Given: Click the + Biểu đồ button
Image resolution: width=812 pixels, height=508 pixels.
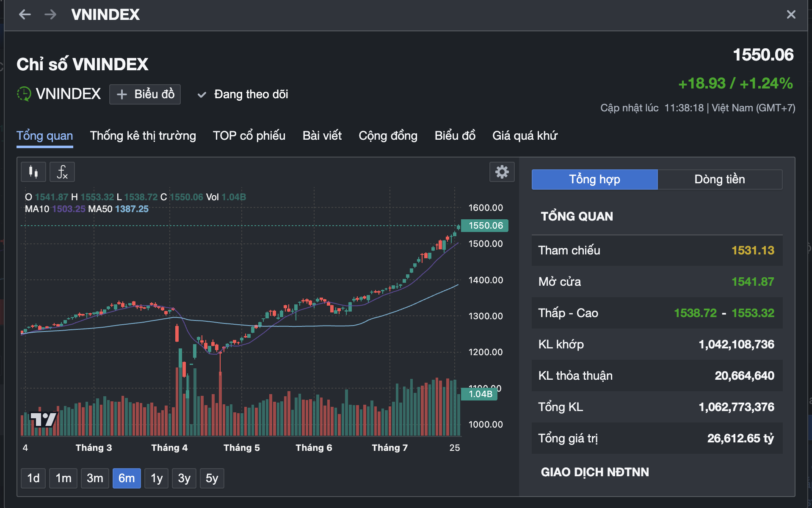Looking at the screenshot, I should click(145, 94).
